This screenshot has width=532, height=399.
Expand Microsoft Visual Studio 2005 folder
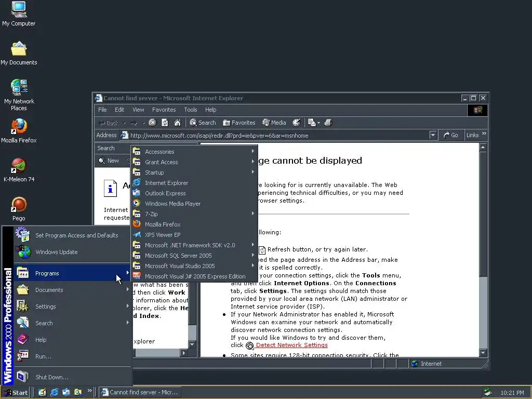coord(194,266)
